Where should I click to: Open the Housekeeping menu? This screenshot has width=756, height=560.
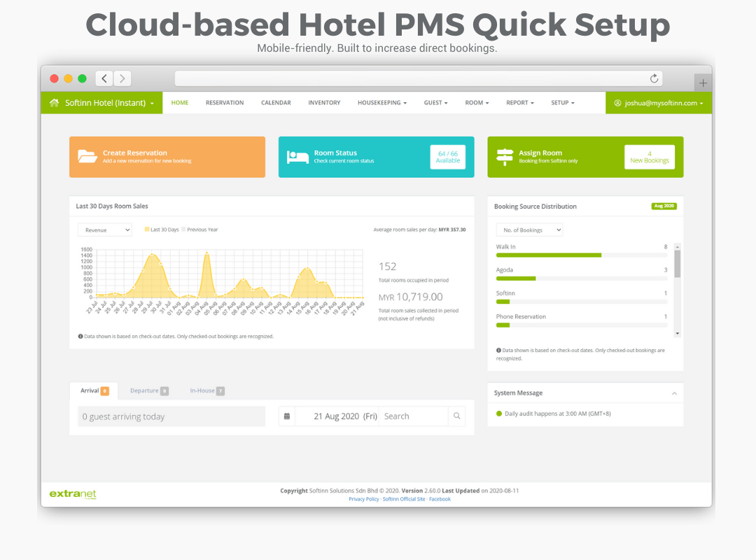pyautogui.click(x=381, y=103)
